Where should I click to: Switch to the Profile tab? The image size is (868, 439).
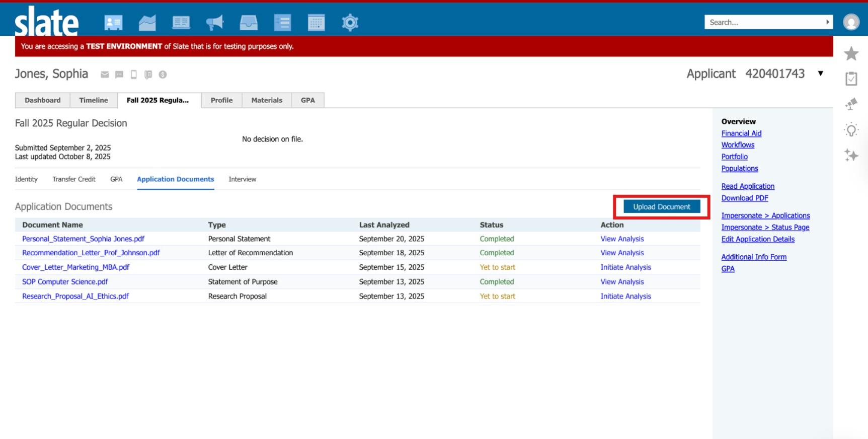pos(222,100)
